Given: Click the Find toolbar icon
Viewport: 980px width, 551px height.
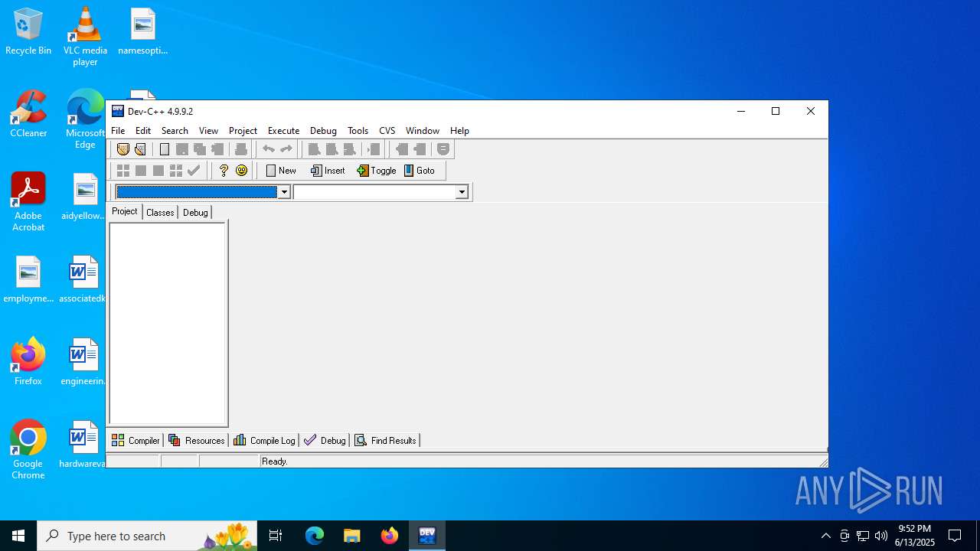Looking at the screenshot, I should coord(314,149).
